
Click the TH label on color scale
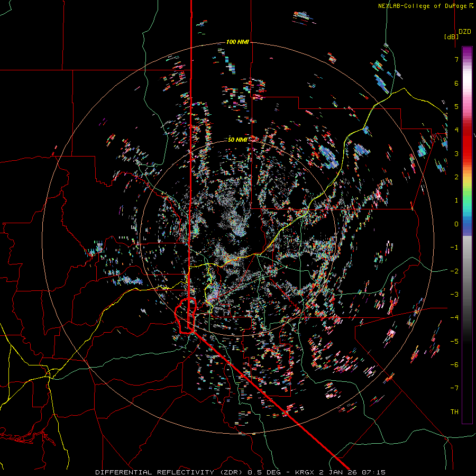pyautogui.click(x=454, y=411)
